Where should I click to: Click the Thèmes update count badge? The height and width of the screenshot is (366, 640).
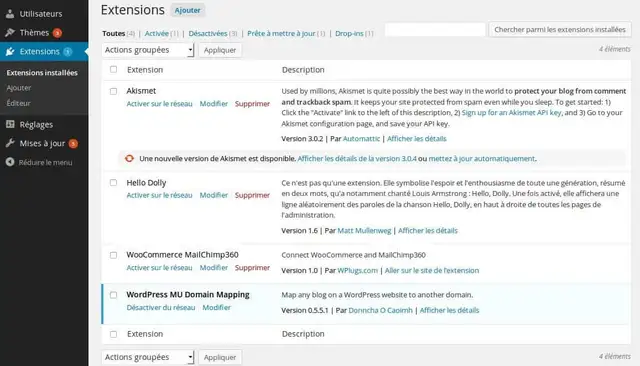pos(57,33)
